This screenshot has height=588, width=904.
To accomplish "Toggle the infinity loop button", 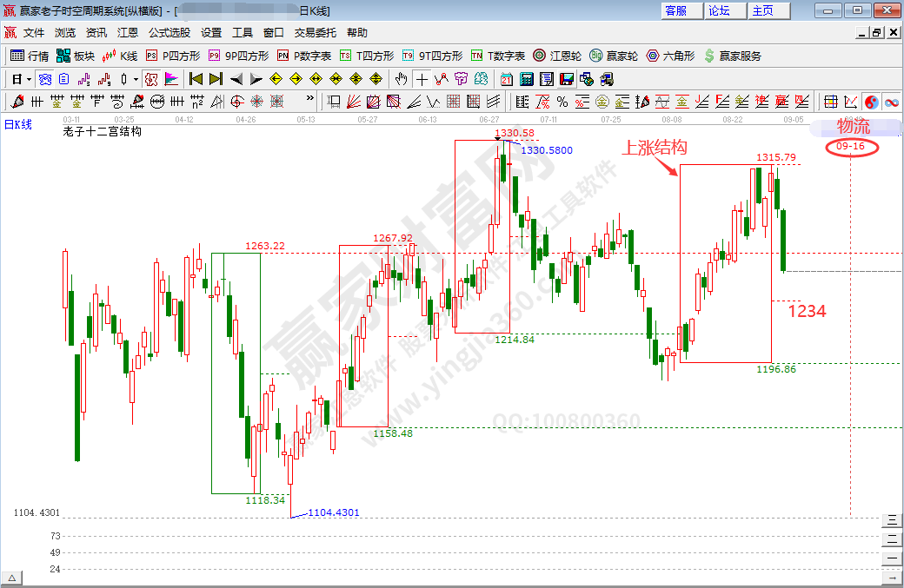I will click(x=891, y=102).
